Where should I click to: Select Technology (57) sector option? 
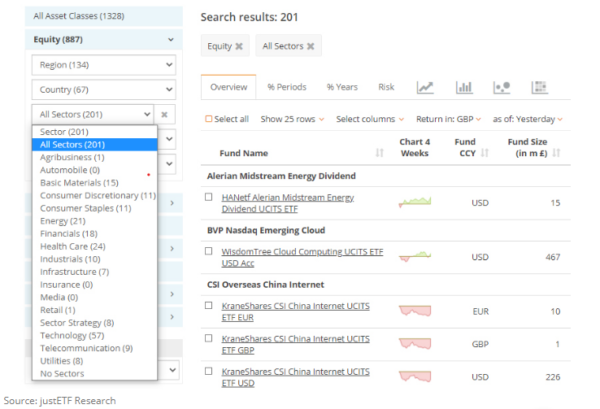pyautogui.click(x=95, y=336)
